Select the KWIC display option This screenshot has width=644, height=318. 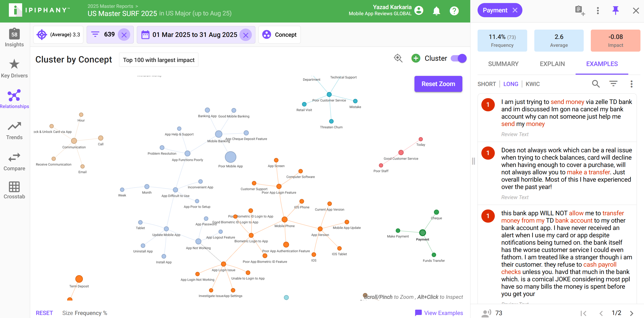[533, 84]
